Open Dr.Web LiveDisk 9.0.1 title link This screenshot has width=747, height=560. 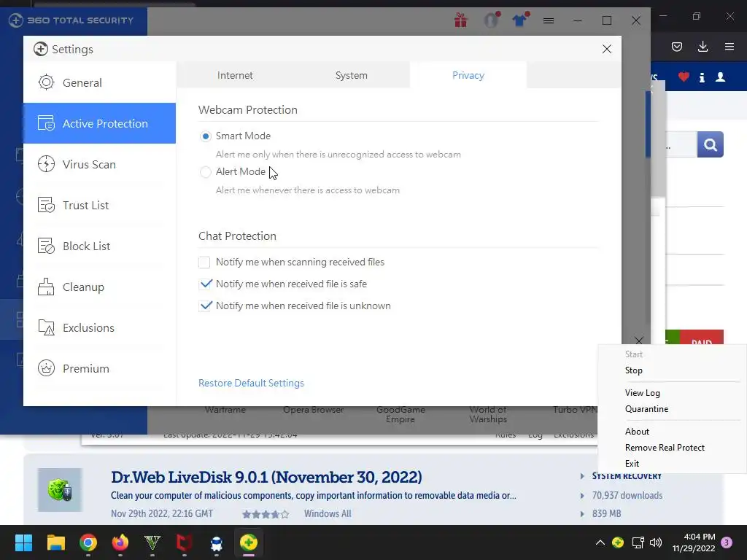point(266,477)
